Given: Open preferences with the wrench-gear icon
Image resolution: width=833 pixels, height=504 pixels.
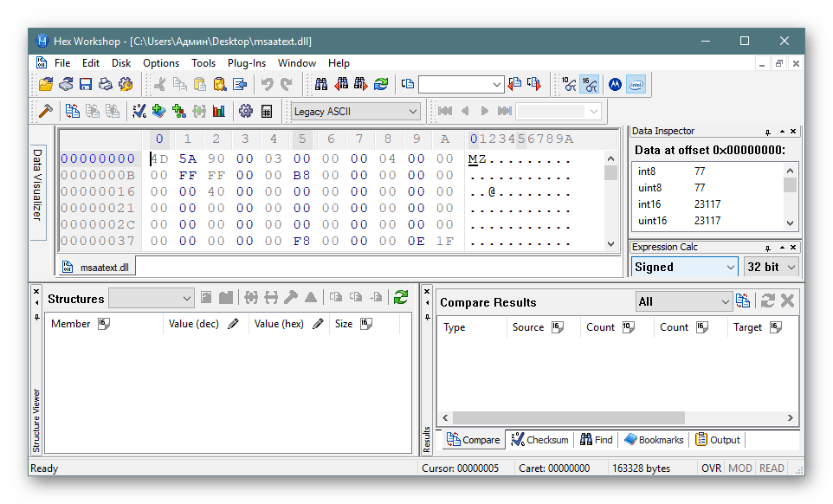Looking at the screenshot, I should click(126, 84).
